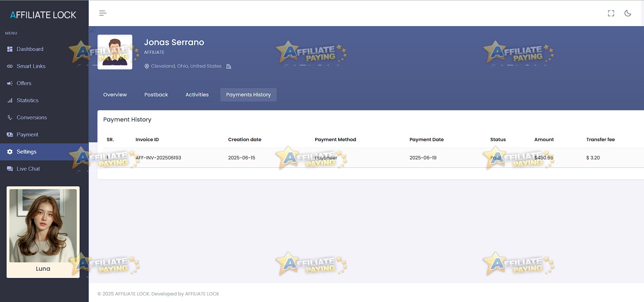
Task: Select the Payments History tab
Action: point(248,95)
